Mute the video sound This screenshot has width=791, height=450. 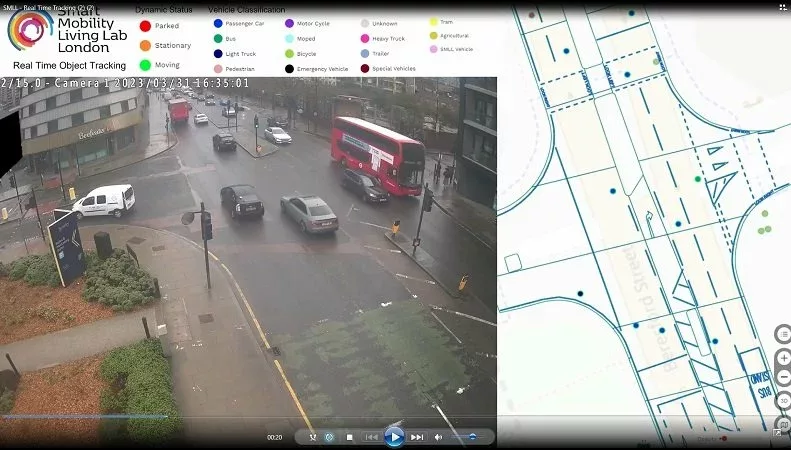point(438,437)
